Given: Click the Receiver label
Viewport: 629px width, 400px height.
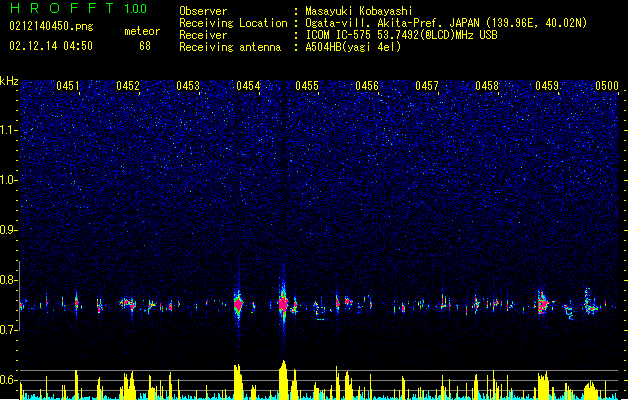Looking at the screenshot, I should (203, 35).
